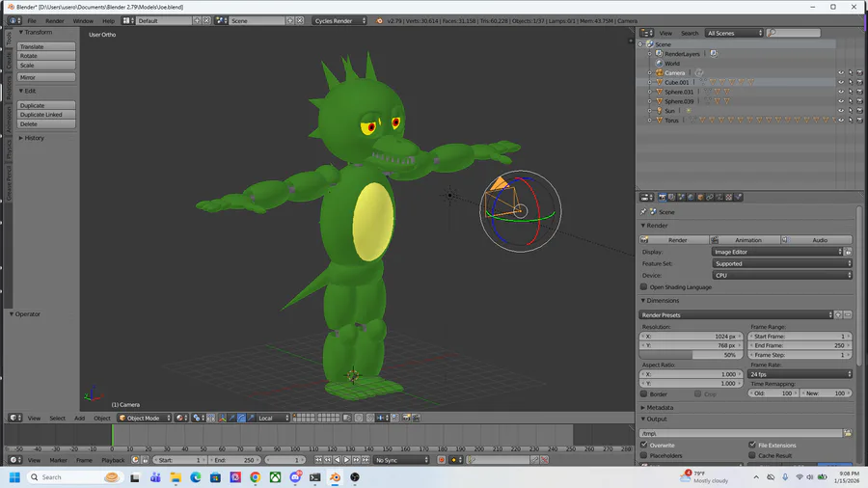Image resolution: width=868 pixels, height=488 pixels.
Task: Open Blender from the Windows taskbar
Action: pyautogui.click(x=335, y=477)
